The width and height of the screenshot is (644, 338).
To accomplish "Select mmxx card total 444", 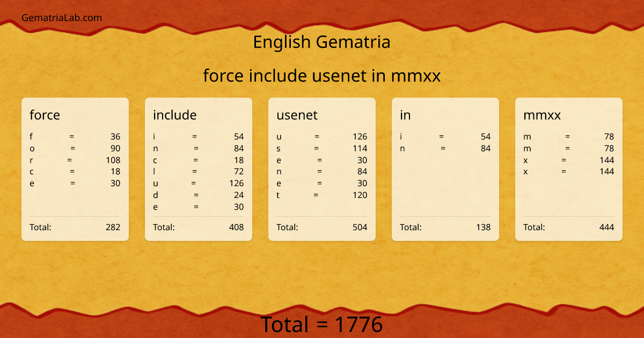I will pyautogui.click(x=607, y=227).
